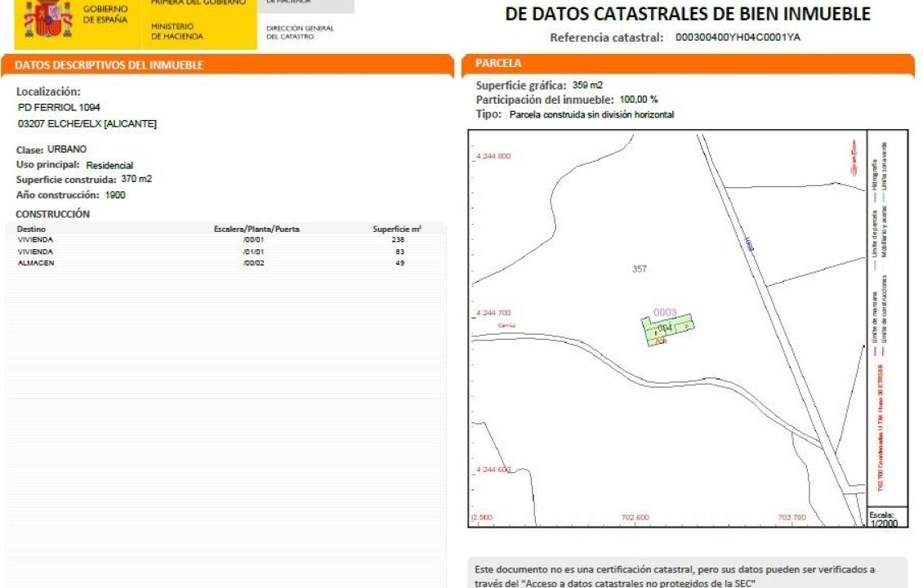The width and height of the screenshot is (923, 588).
Task: Select VIVIENDA in the /00/01 row
Action: pos(35,239)
